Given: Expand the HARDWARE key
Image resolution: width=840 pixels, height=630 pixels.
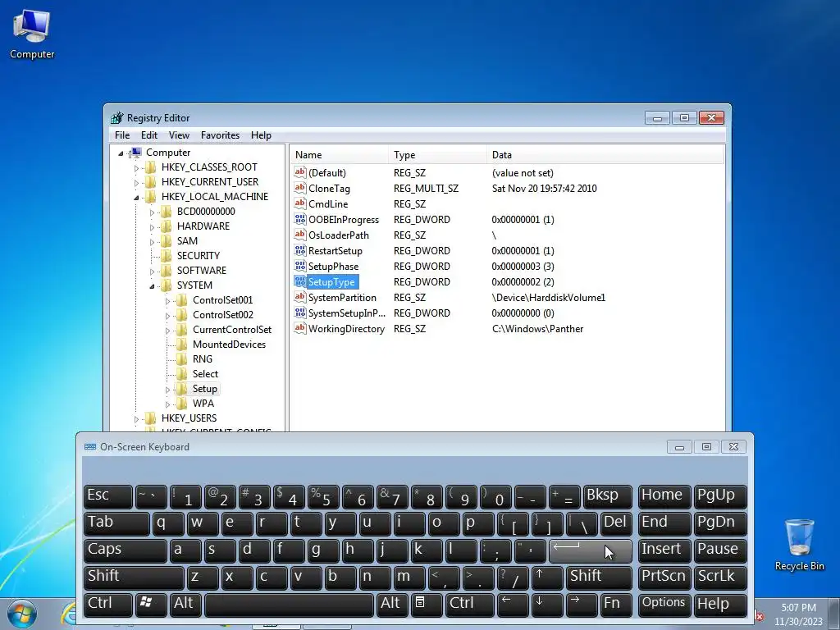Looking at the screenshot, I should point(152,227).
